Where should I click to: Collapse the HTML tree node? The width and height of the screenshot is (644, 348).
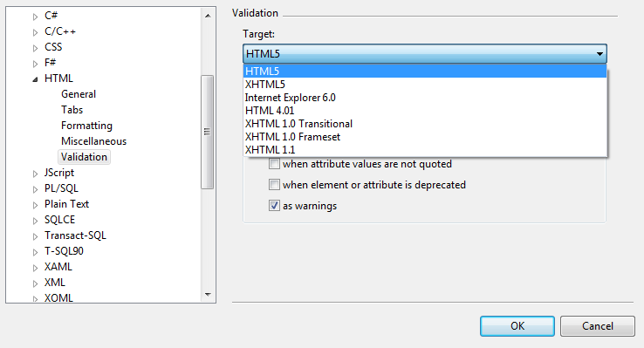pos(35,79)
